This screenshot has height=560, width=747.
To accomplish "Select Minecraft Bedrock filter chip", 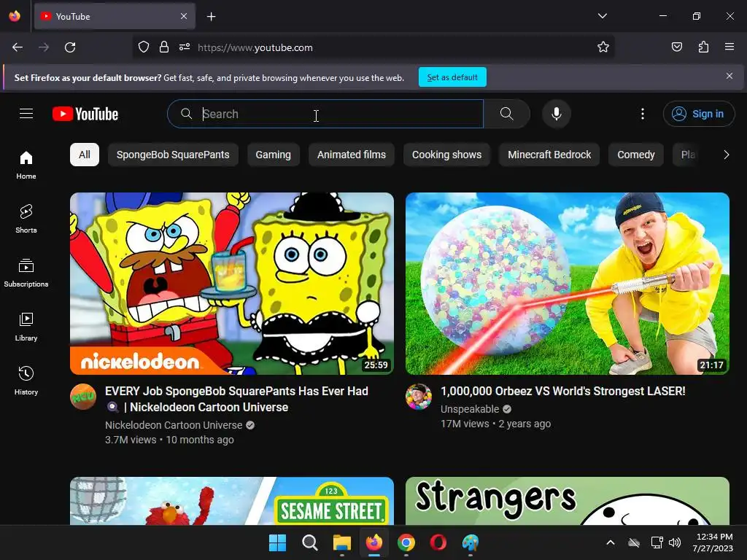I will [549, 155].
